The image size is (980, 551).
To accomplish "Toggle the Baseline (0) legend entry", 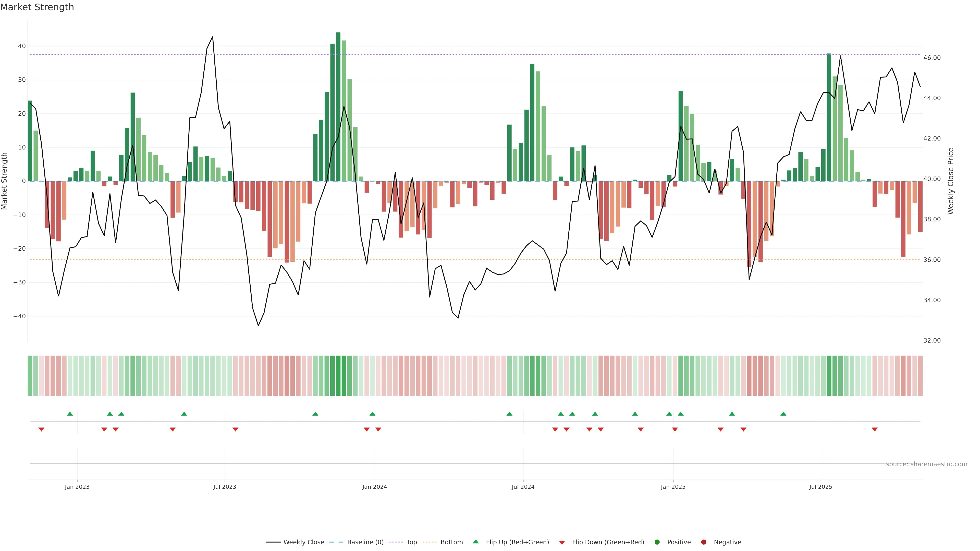I will point(356,542).
